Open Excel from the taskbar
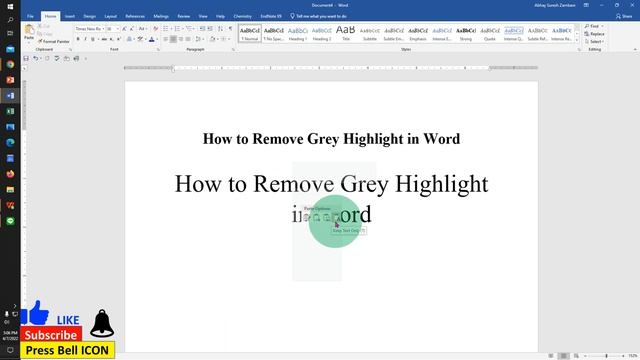The height and width of the screenshot is (360, 640). pos(10,111)
